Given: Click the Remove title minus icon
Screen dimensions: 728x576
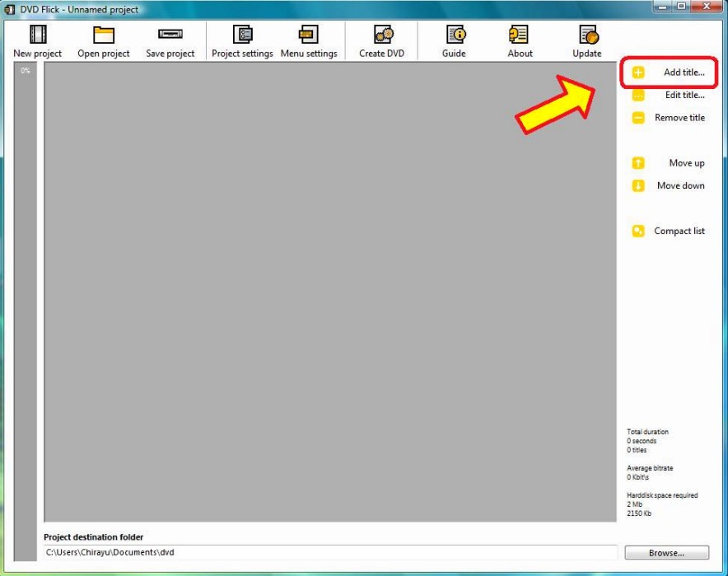Looking at the screenshot, I should [x=637, y=117].
